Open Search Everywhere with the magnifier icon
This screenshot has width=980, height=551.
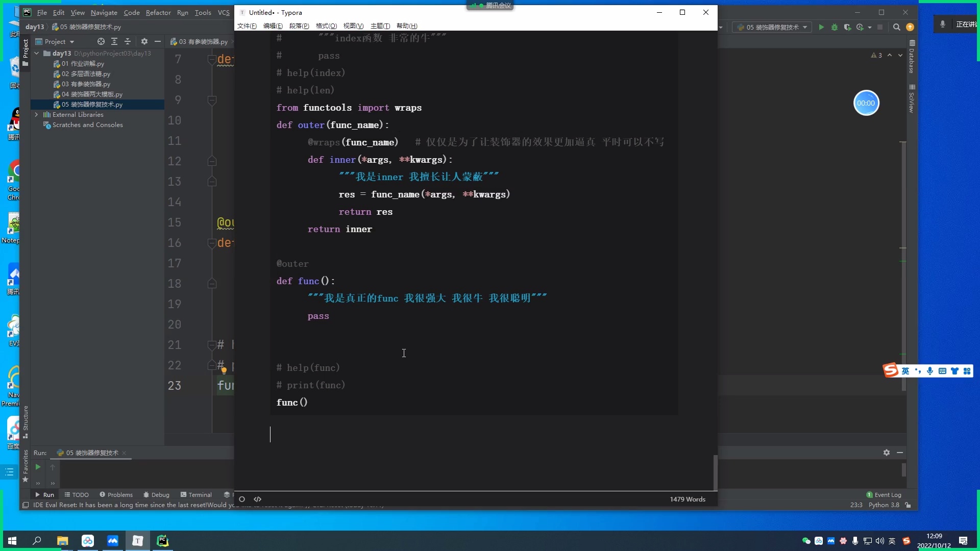(897, 27)
